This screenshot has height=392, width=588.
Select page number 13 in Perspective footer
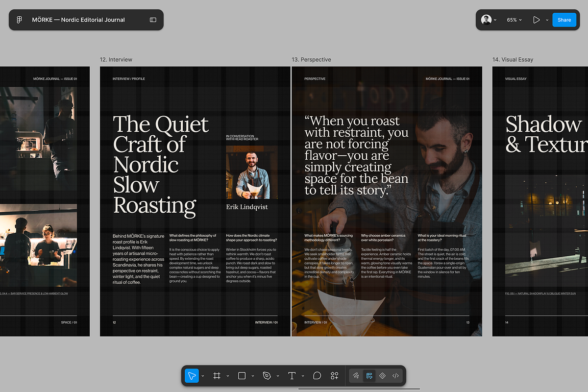pyautogui.click(x=467, y=322)
